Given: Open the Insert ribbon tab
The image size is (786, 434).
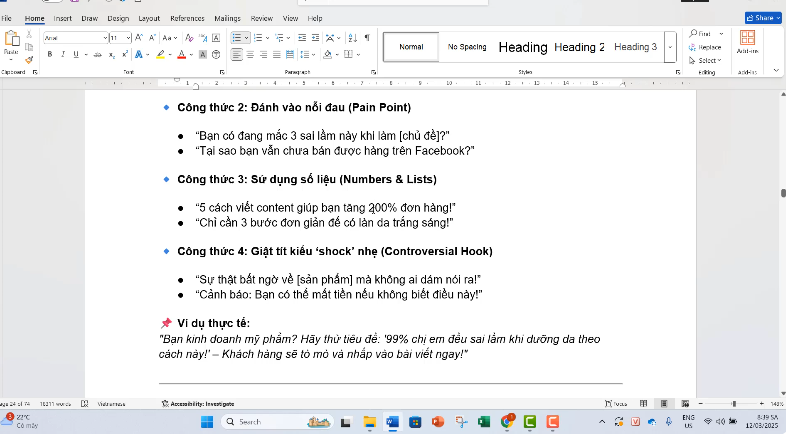Looking at the screenshot, I should [62, 18].
